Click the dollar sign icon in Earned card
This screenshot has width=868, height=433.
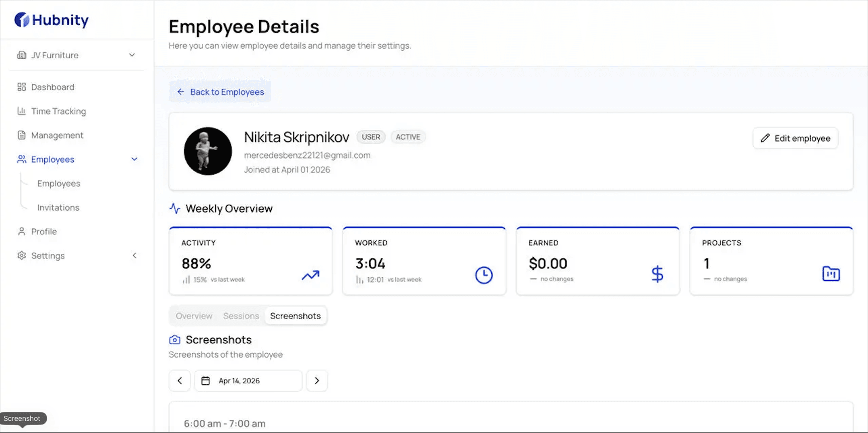tap(657, 274)
